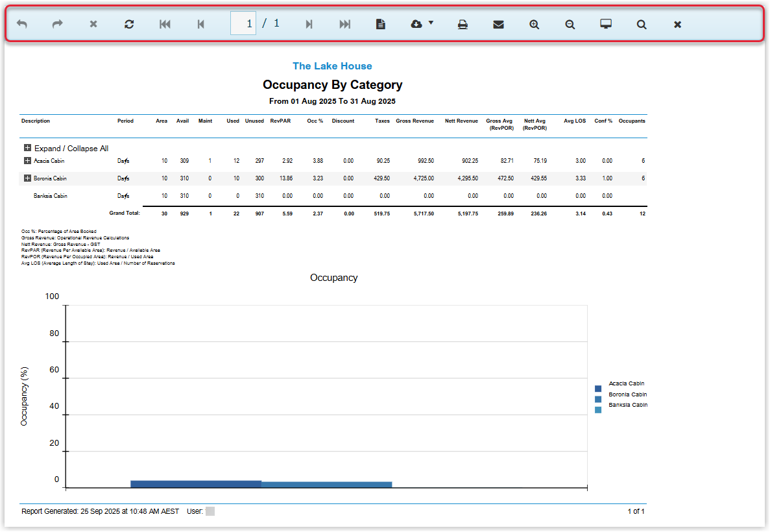Click the cloud download export icon
The height and width of the screenshot is (532, 770).
click(x=416, y=24)
